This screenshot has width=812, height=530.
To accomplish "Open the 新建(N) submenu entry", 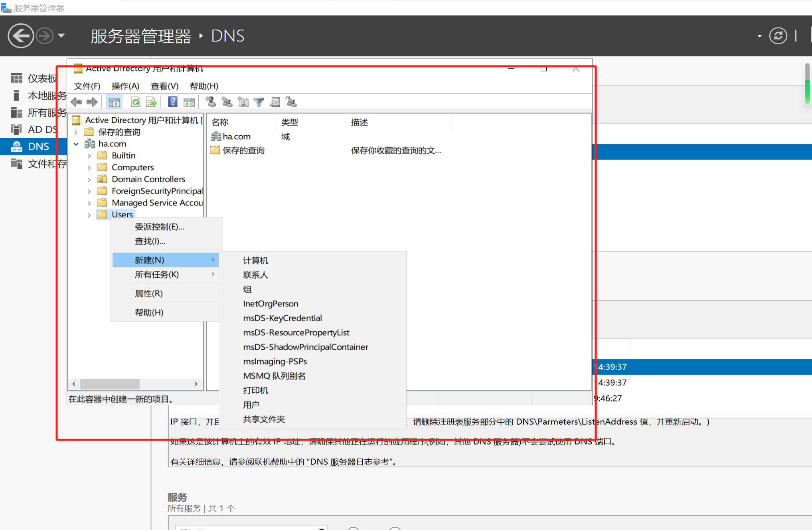I will click(166, 260).
